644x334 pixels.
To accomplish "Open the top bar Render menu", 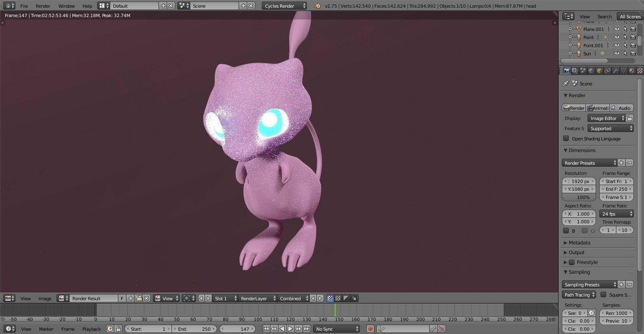I will tap(43, 6).
